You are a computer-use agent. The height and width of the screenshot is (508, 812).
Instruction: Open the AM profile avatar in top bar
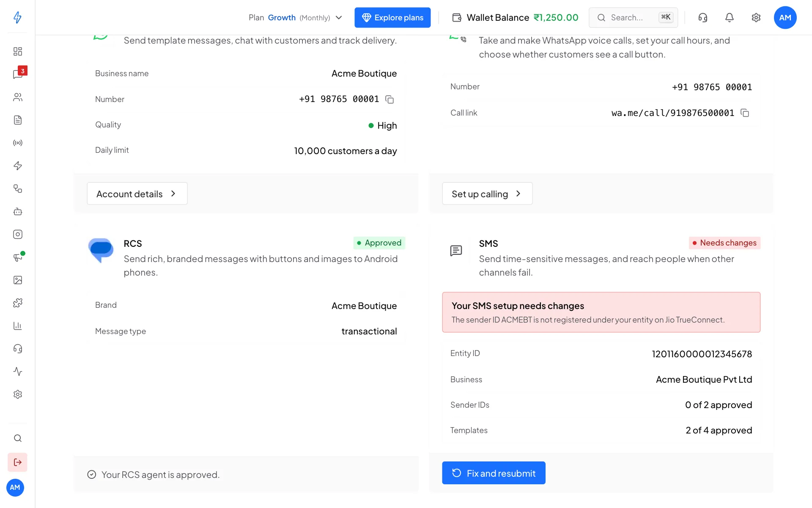coord(785,17)
